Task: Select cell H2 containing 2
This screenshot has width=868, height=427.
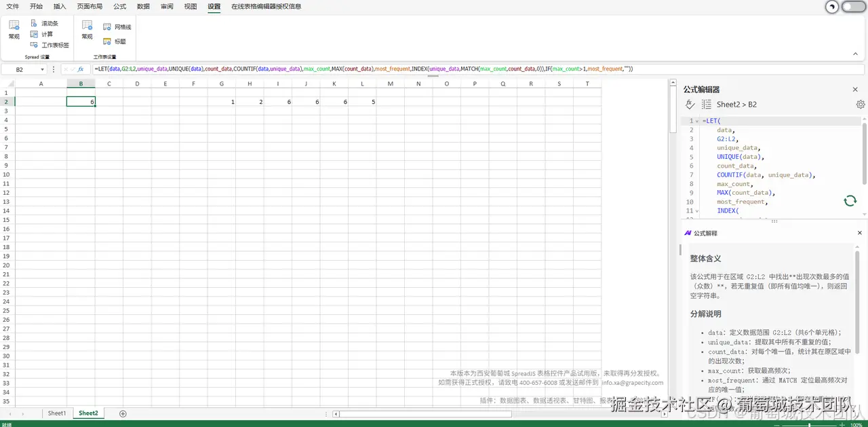Action: pyautogui.click(x=250, y=102)
